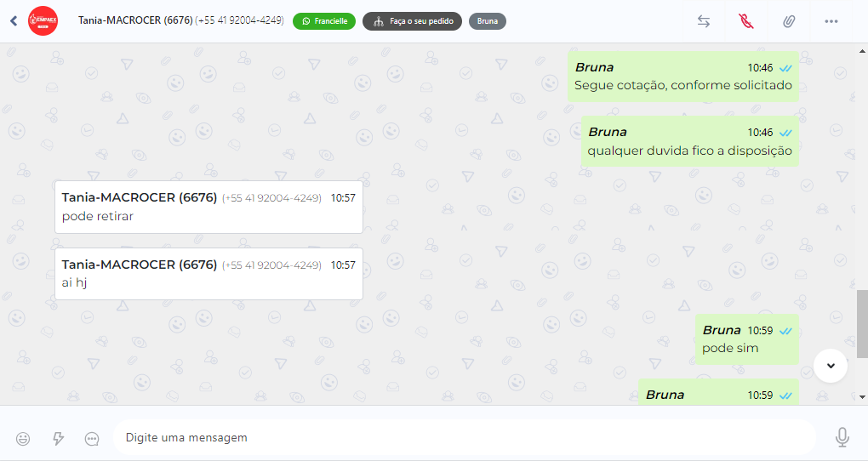This screenshot has height=461, width=868.
Task: Click the "pode retirar" message bubble
Action: 208,207
